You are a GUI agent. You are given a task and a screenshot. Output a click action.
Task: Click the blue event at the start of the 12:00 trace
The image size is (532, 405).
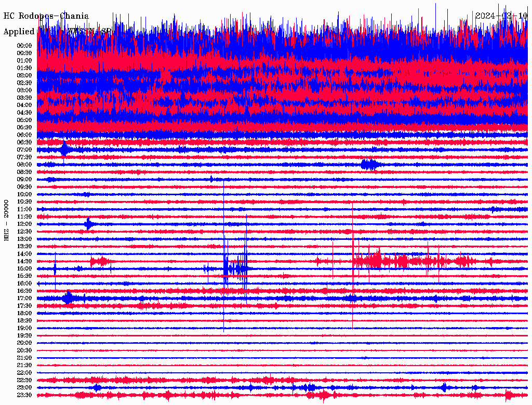pyautogui.click(x=89, y=224)
